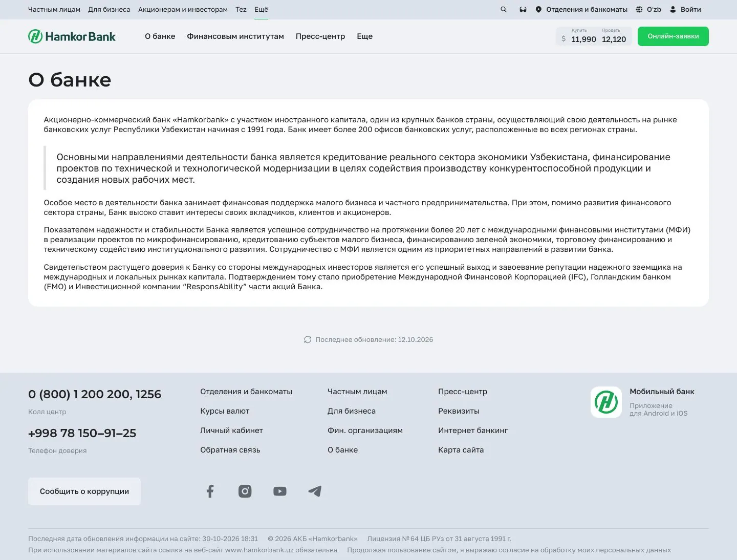The width and height of the screenshot is (737, 560).
Task: Open site search via the magnifier icon
Action: click(x=504, y=9)
